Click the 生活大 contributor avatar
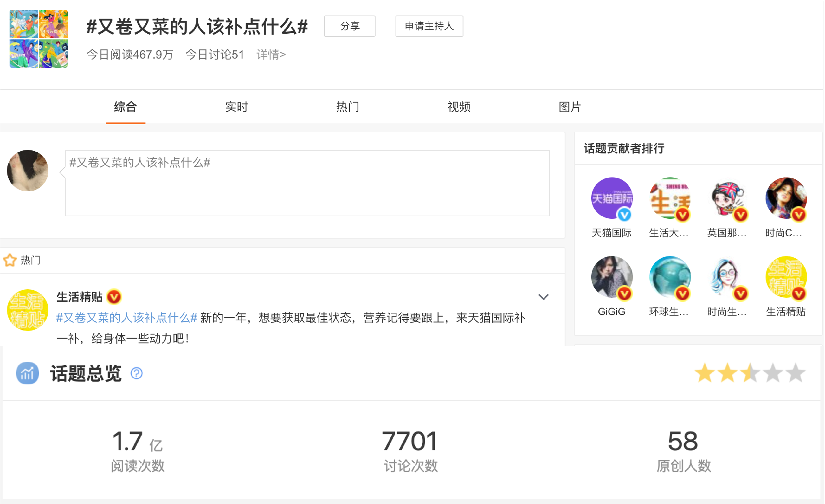 pos(670,199)
